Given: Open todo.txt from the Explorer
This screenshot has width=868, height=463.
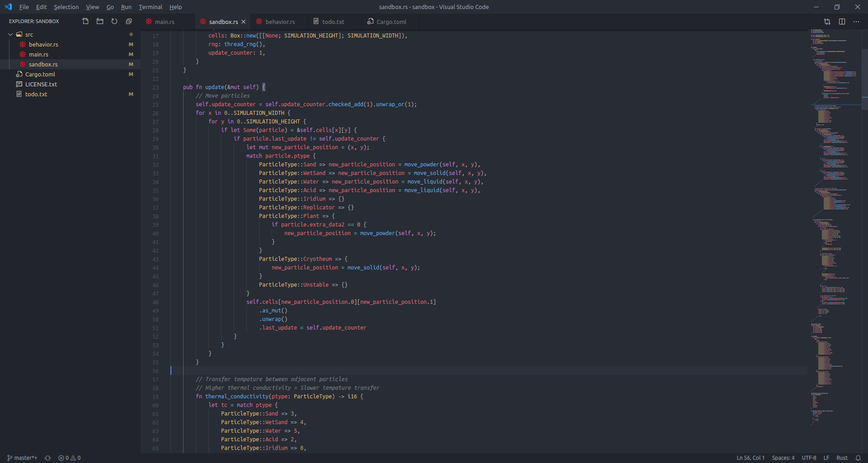Looking at the screenshot, I should click(36, 94).
